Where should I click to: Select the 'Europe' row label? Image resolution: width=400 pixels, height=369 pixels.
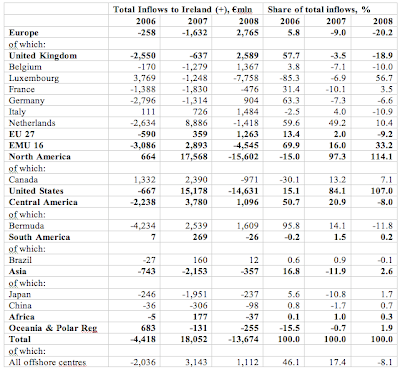click(24, 33)
